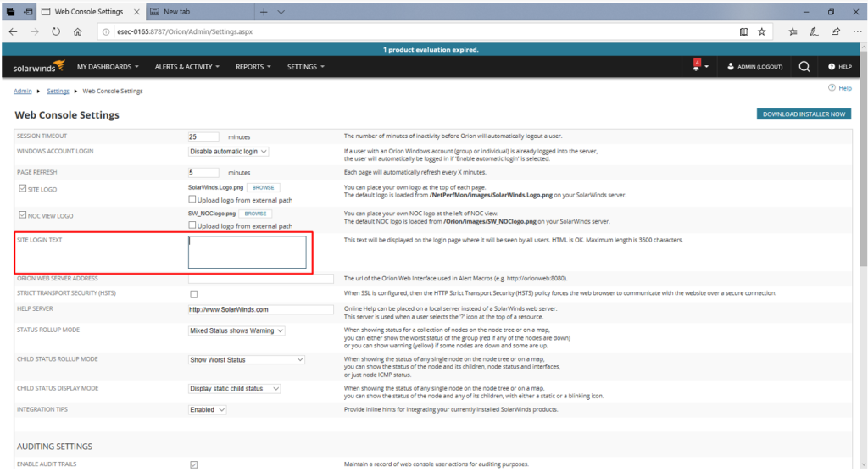Open the REPORTS menu
Image resolution: width=868 pixels, height=472 pixels.
coord(253,67)
